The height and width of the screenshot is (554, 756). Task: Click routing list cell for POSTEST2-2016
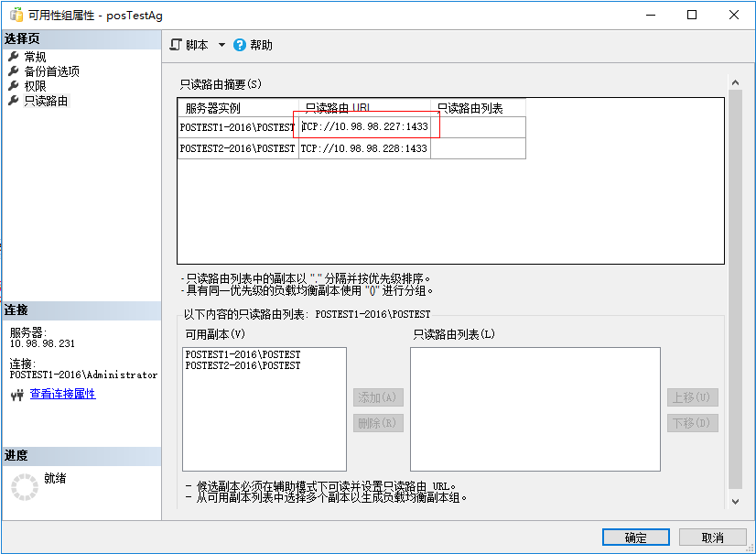(478, 148)
